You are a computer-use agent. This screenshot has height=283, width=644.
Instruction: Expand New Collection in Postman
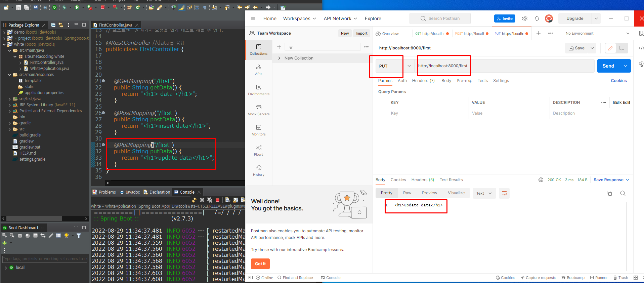pos(279,58)
